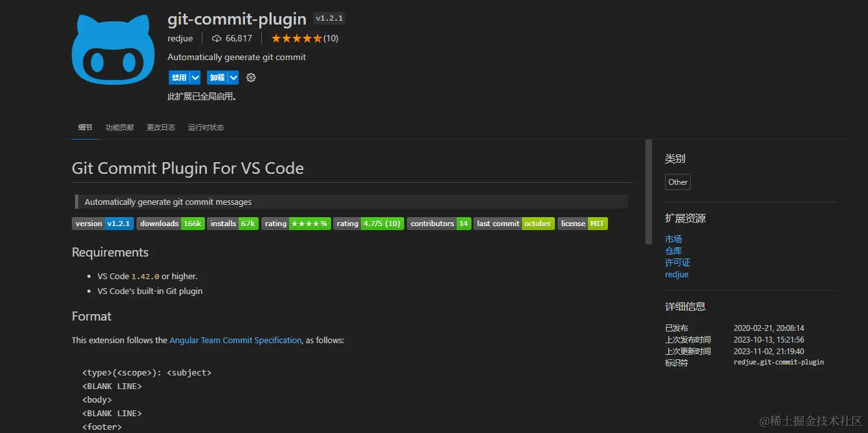Open the extension settings gear icon
868x433 pixels.
[x=251, y=77]
